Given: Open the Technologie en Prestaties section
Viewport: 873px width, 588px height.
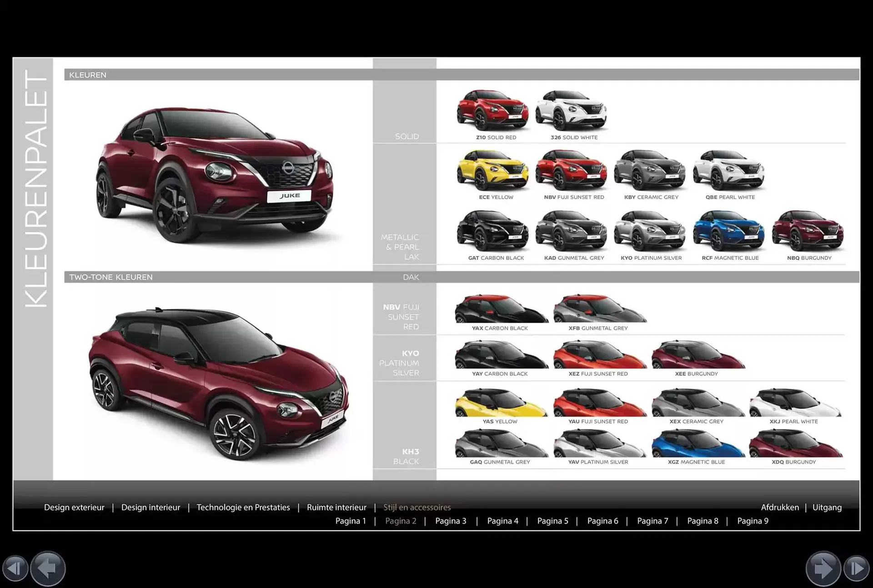Looking at the screenshot, I should click(x=243, y=508).
